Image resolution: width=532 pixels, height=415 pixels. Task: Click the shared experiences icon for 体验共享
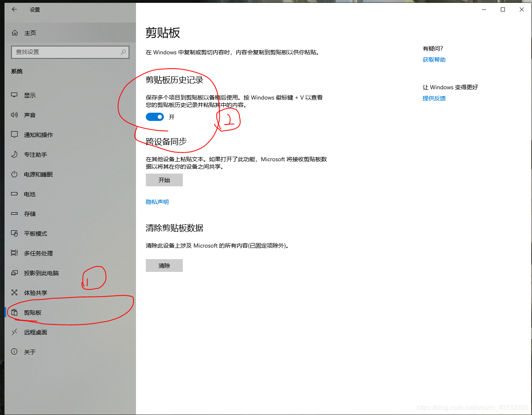coord(14,292)
